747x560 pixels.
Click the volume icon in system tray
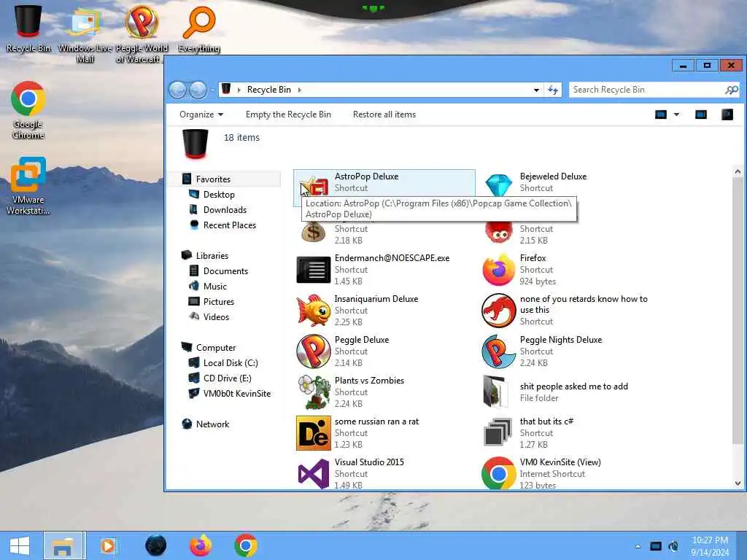pyautogui.click(x=673, y=546)
